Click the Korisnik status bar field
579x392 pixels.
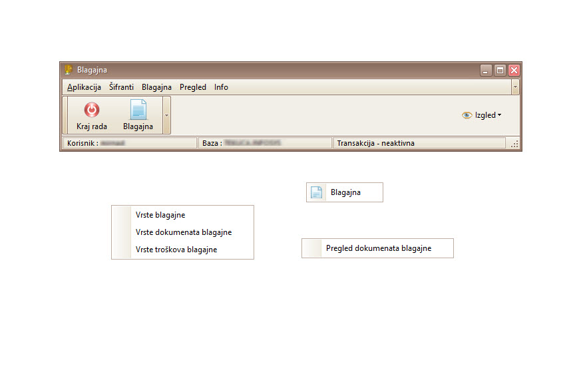tap(129, 143)
